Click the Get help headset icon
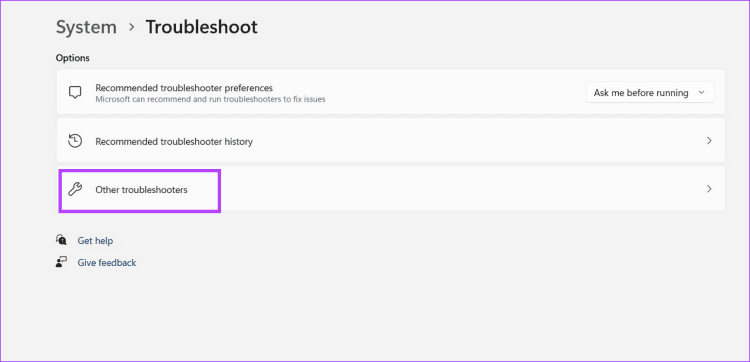Viewport: 750px width, 362px height. [x=61, y=240]
